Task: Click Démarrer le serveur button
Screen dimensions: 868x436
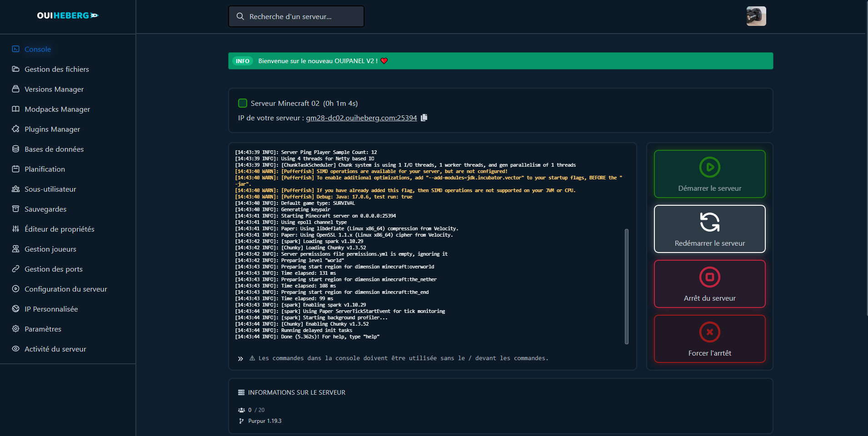Action: [x=709, y=174]
